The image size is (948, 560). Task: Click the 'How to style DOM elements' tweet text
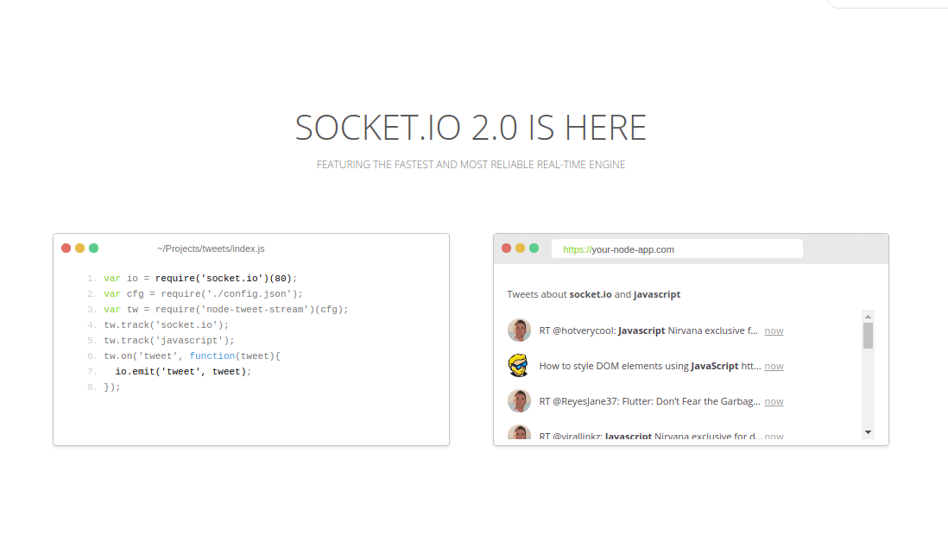click(650, 366)
